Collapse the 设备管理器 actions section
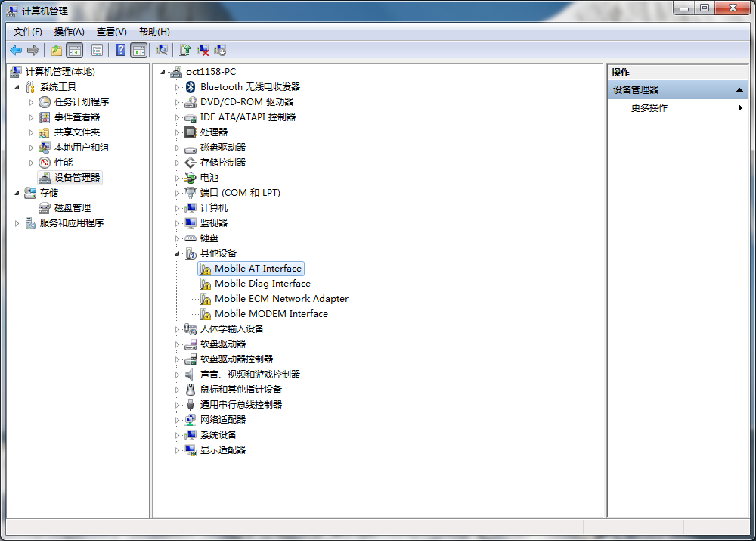 [739, 90]
